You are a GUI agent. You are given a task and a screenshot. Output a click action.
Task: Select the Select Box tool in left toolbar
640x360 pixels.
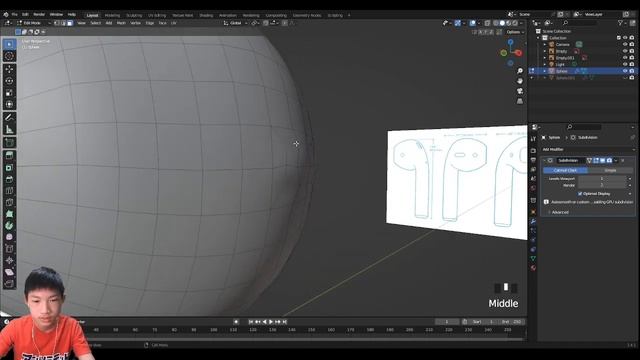[x=9, y=44]
